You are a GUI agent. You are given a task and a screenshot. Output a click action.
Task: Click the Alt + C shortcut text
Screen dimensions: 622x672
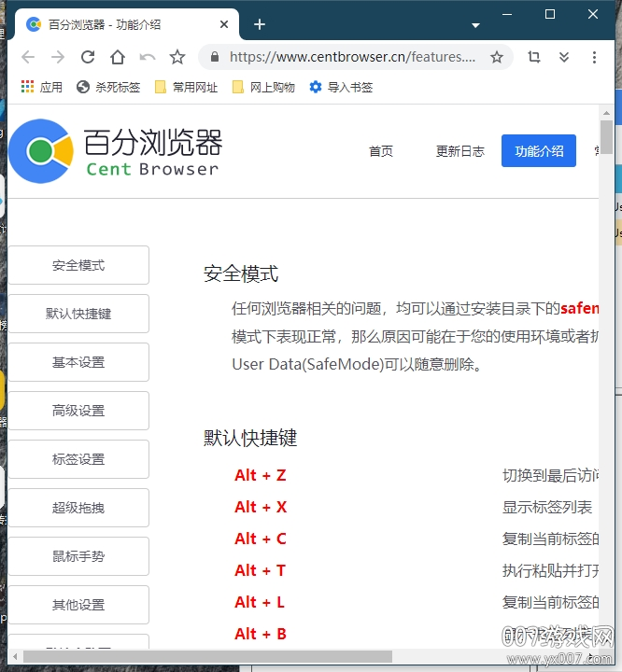click(261, 539)
